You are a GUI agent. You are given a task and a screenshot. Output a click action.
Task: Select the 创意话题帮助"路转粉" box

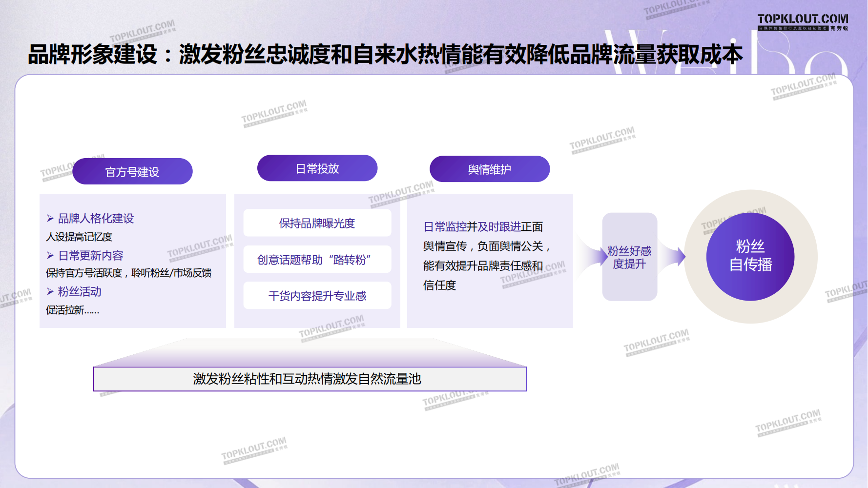(x=317, y=260)
